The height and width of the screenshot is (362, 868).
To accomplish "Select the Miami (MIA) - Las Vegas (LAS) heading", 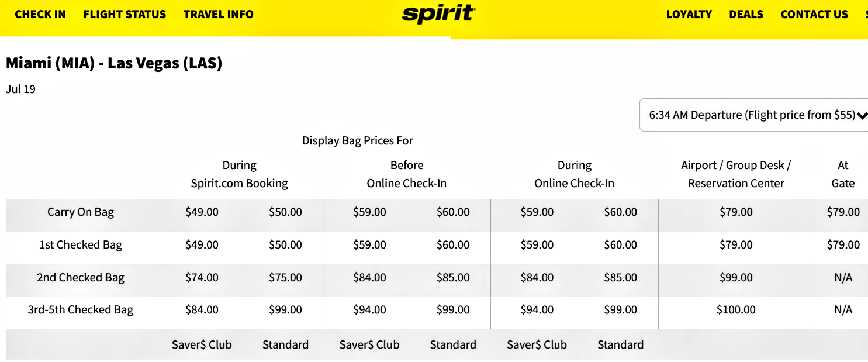I will (x=114, y=63).
